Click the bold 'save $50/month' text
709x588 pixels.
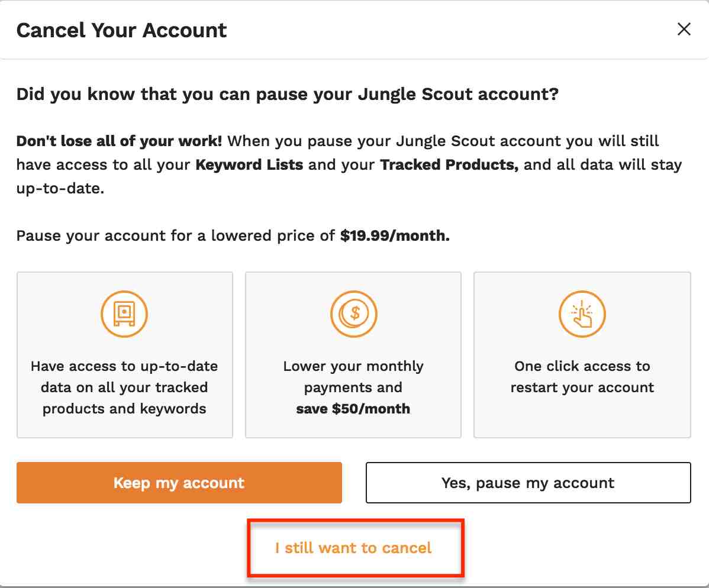point(353,409)
